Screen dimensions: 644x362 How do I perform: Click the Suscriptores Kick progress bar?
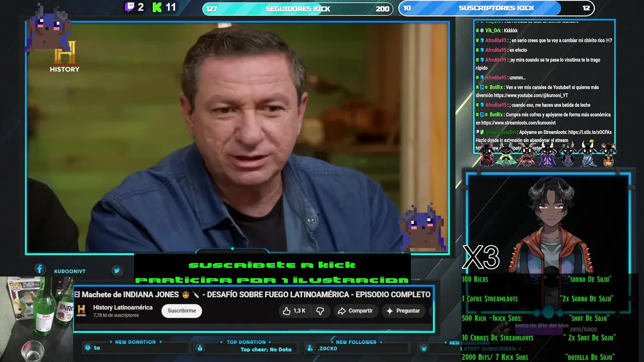(x=496, y=8)
